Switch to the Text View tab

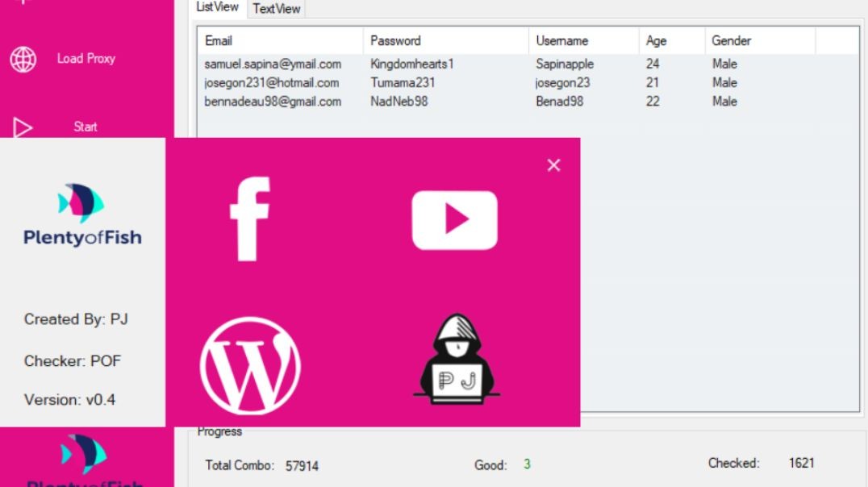click(x=276, y=8)
